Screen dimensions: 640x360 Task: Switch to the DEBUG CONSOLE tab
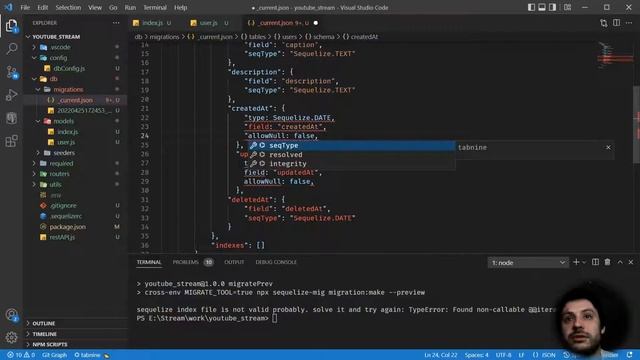(x=276, y=262)
